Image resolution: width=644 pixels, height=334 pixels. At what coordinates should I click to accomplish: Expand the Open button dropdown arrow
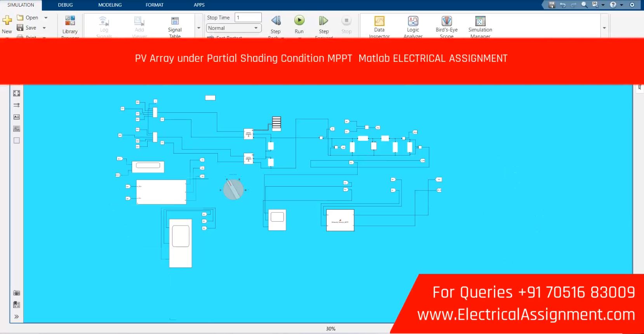pos(46,17)
